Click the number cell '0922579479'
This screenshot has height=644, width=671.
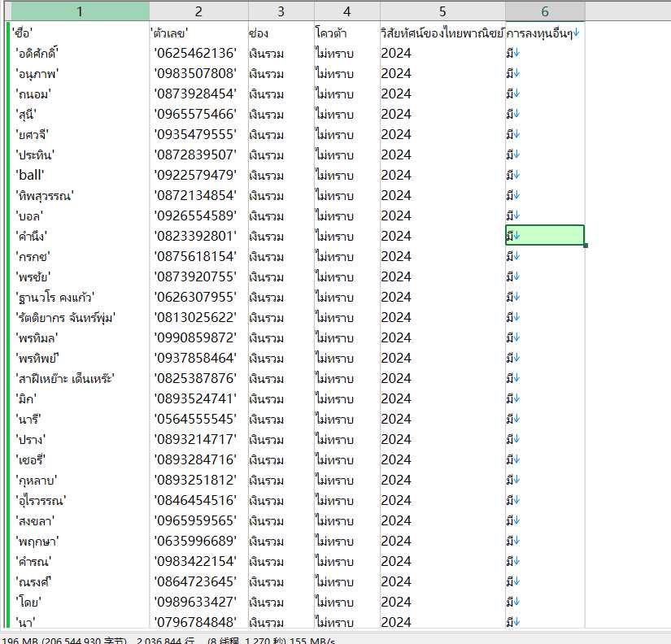(198, 176)
